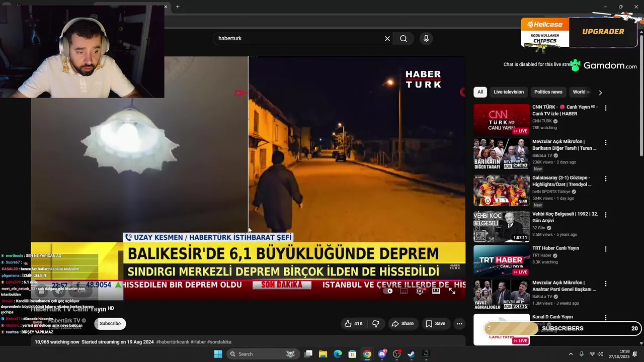Open options for Mevzular Anahtar Parti video
This screenshot has width=644, height=362.
pyautogui.click(x=606, y=284)
